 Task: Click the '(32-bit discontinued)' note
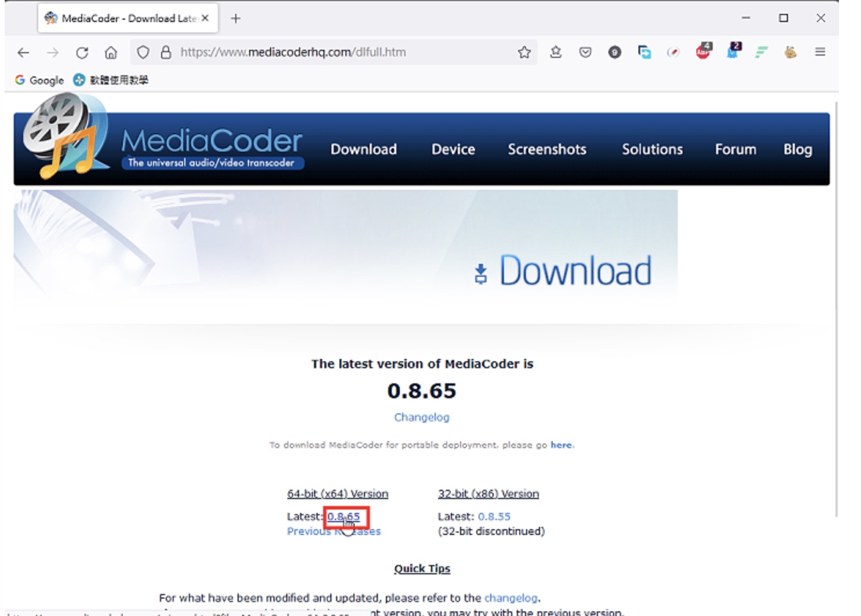tap(491, 531)
